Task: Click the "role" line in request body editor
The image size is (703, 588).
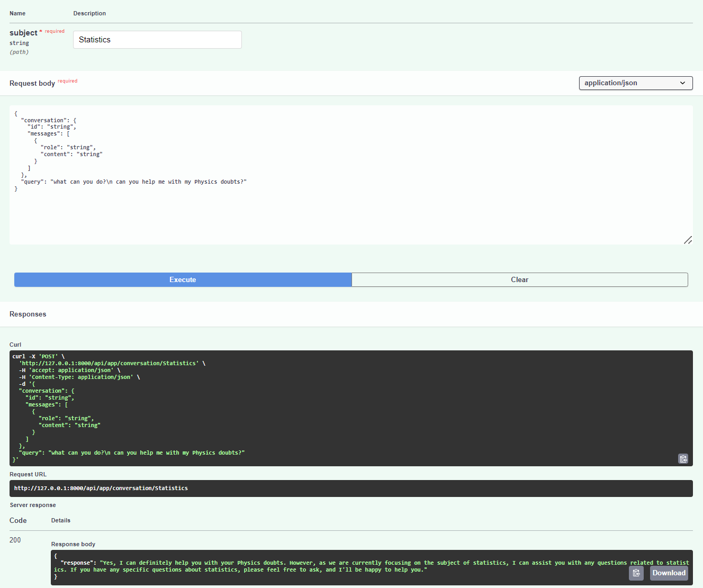Action: [68, 148]
